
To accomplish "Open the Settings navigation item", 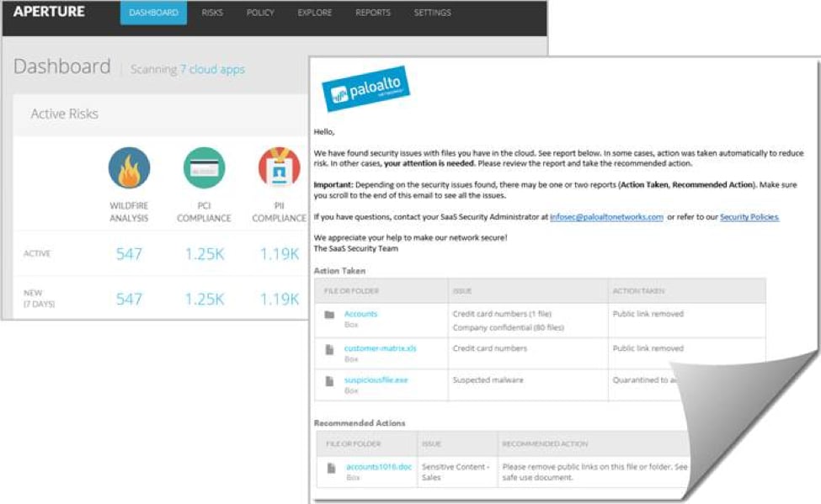I will [x=432, y=13].
